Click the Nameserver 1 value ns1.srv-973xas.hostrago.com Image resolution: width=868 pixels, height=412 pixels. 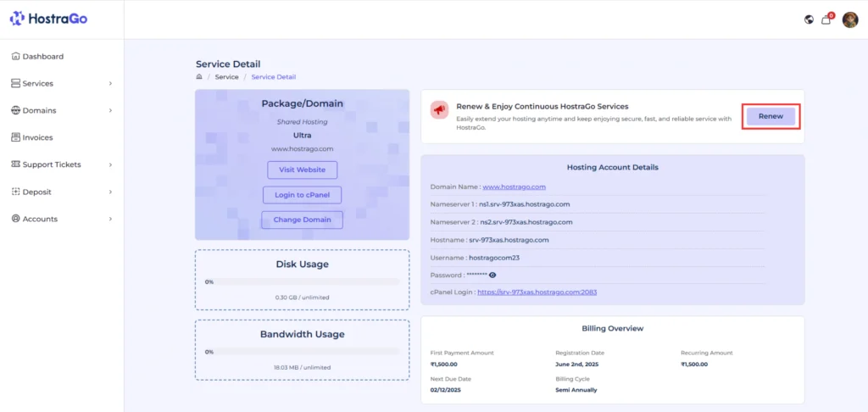coord(524,204)
